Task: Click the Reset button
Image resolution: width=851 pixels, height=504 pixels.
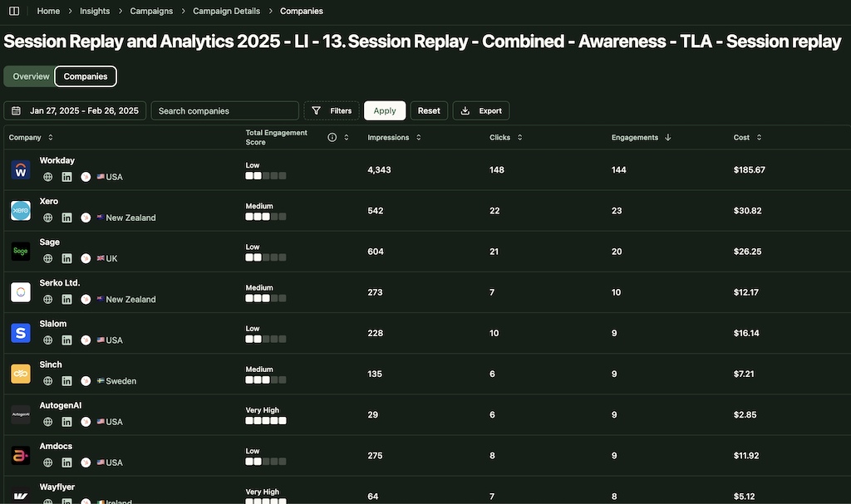Action: click(429, 110)
